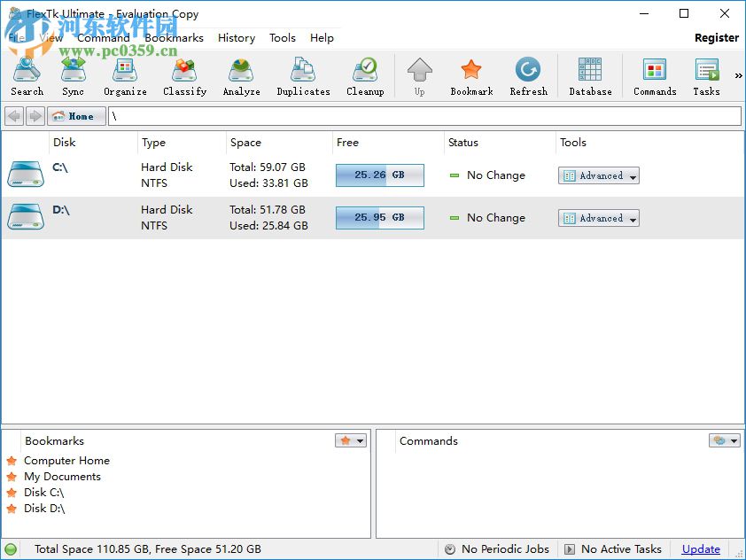Click the No Periodic Jobs clock icon
Viewport: 746px width, 560px height.
point(449,549)
